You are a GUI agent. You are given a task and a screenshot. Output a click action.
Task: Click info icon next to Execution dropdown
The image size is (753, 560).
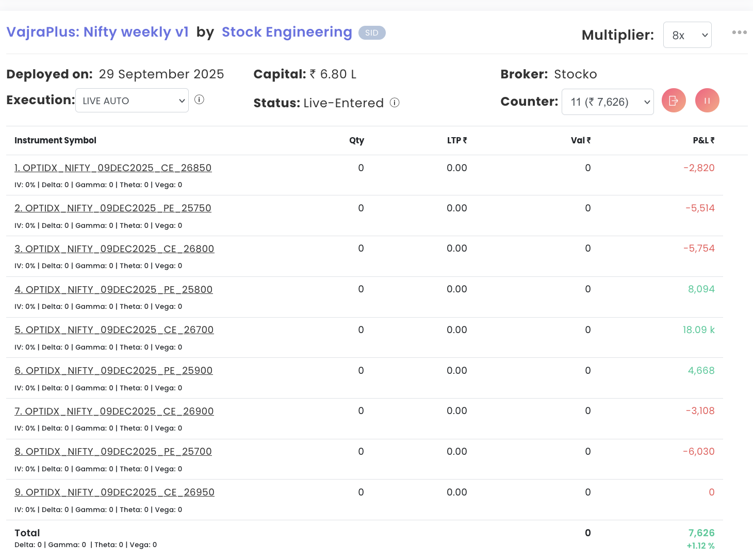200,100
